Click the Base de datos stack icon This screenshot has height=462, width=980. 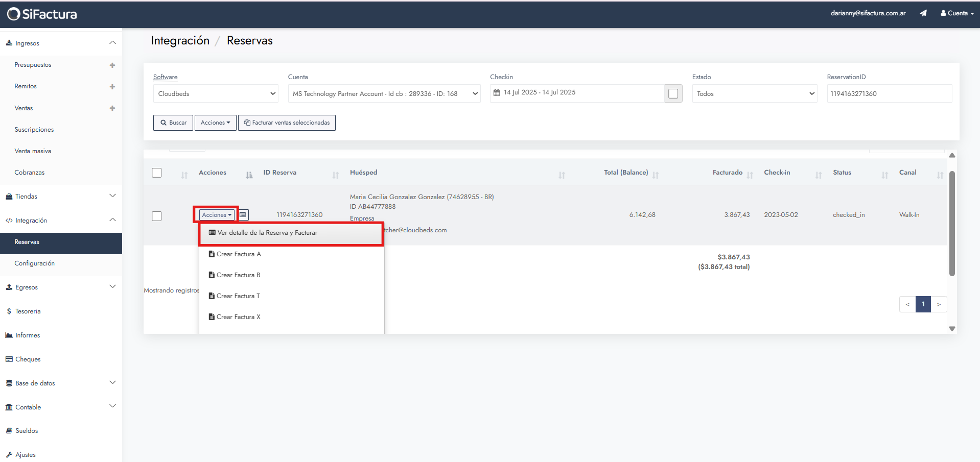9,383
